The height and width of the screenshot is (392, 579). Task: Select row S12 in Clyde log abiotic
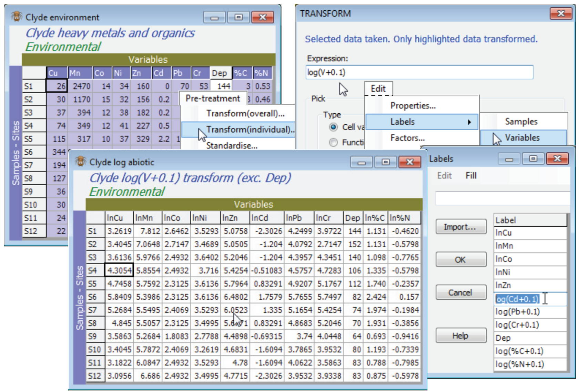95,376
